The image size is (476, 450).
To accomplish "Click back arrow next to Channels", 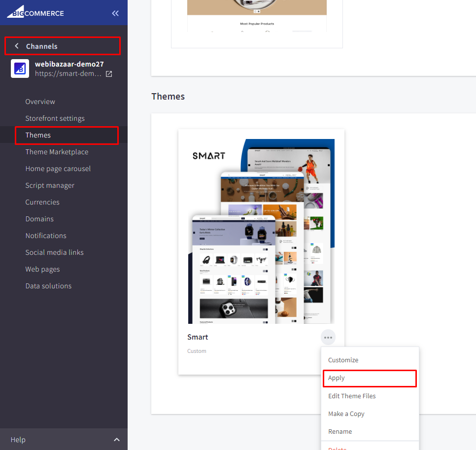I will (17, 46).
